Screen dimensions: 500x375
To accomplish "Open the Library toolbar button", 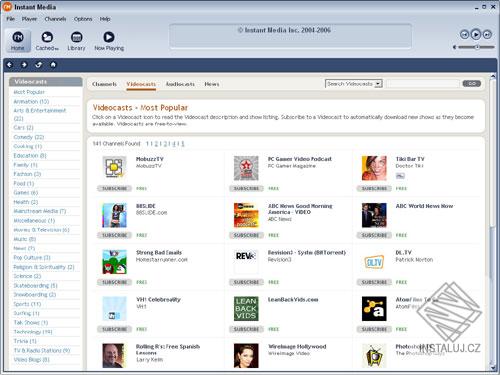I will coord(76,41).
